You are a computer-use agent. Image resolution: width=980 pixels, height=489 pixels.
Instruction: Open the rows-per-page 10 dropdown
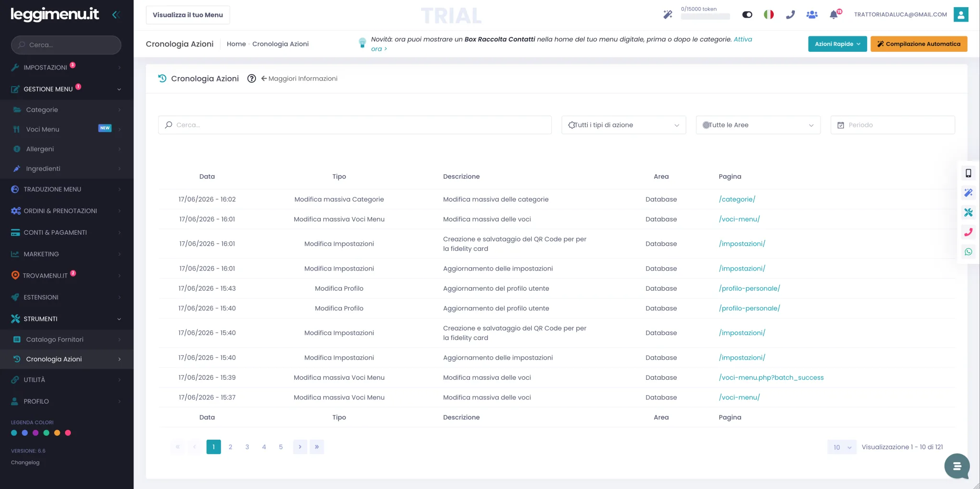pyautogui.click(x=842, y=447)
